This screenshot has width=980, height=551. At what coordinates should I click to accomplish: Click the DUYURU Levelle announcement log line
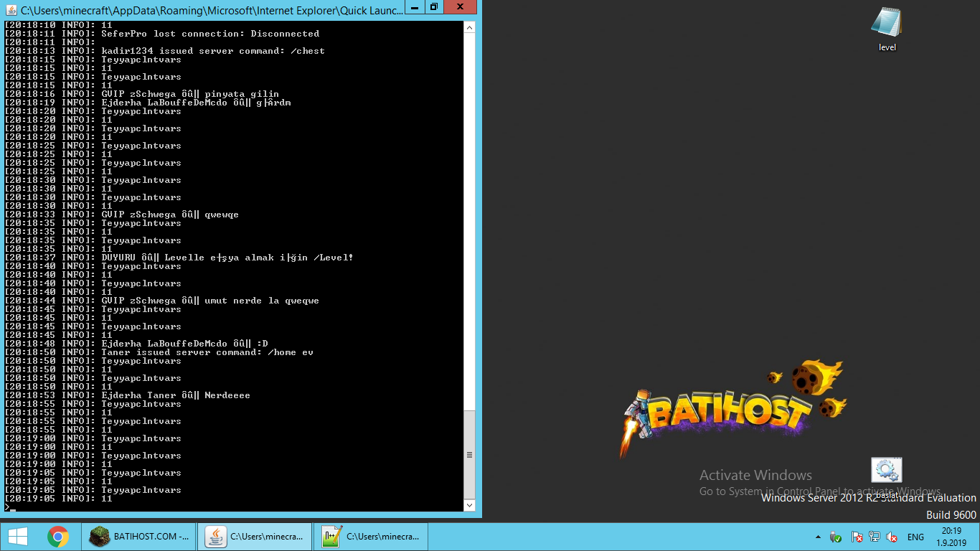pyautogui.click(x=179, y=258)
